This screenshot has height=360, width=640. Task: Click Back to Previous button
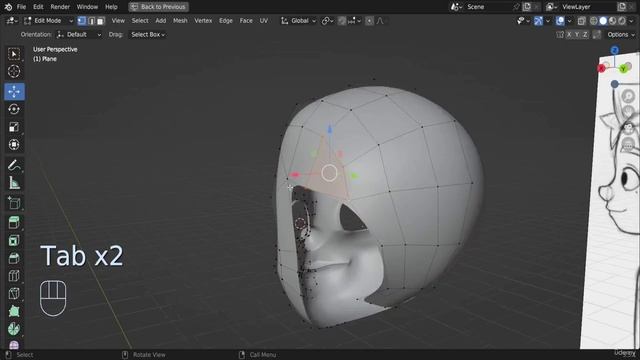click(x=158, y=7)
